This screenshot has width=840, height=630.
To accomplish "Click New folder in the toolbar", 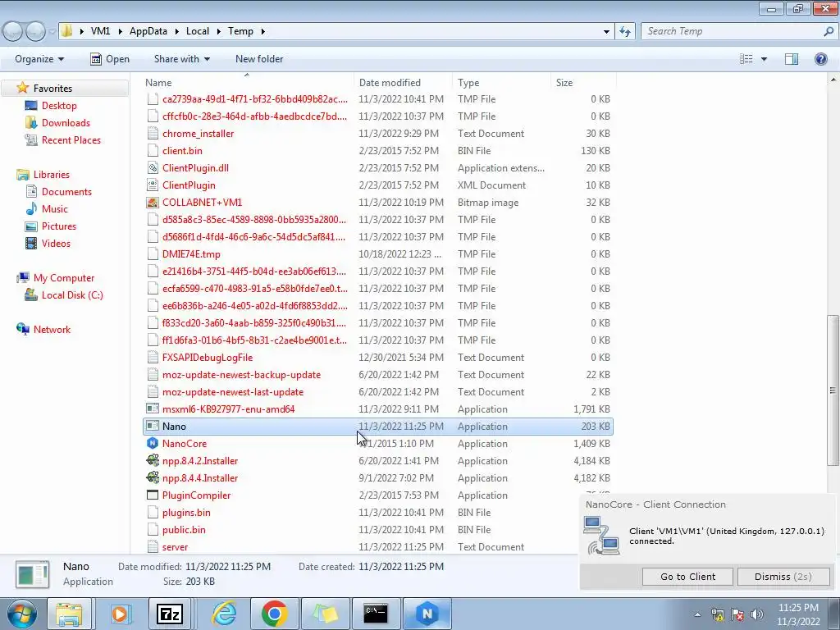I will [x=259, y=59].
